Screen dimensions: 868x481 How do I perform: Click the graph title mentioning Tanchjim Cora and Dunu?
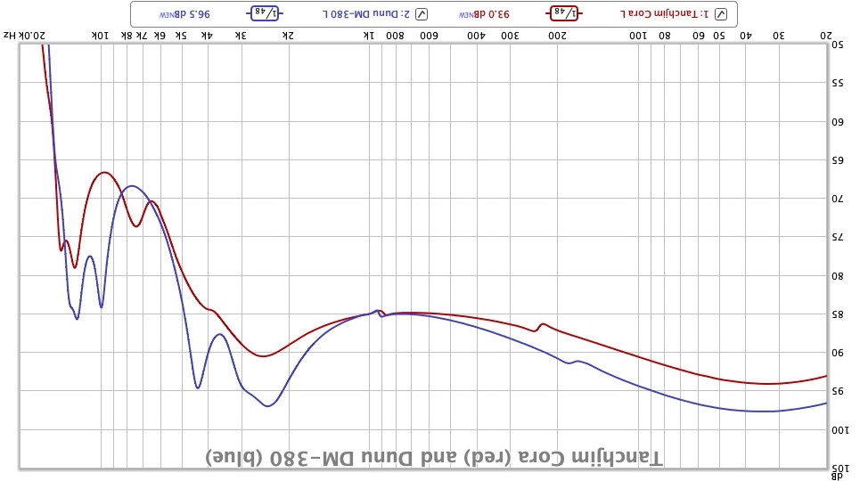coord(434,458)
